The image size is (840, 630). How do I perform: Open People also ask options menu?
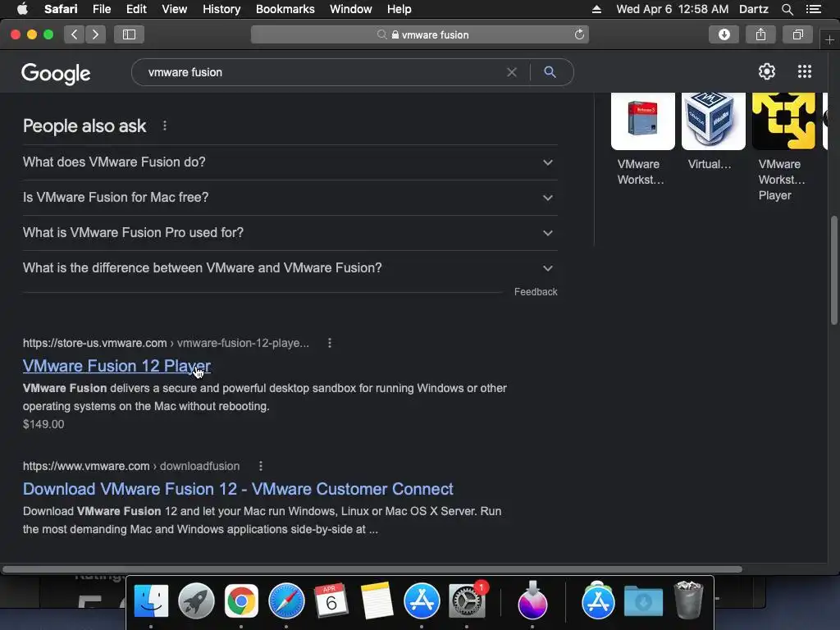tap(164, 126)
